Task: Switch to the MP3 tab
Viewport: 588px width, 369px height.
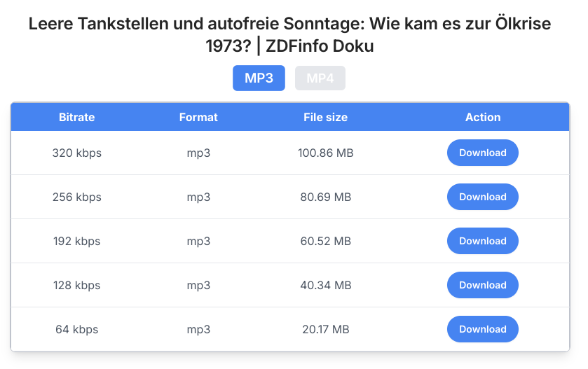Action: [x=259, y=78]
